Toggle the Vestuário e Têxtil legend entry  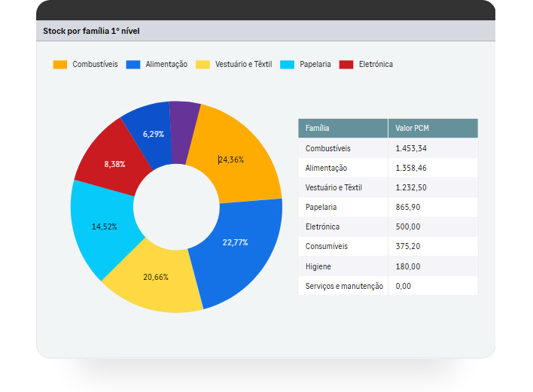pos(233,65)
